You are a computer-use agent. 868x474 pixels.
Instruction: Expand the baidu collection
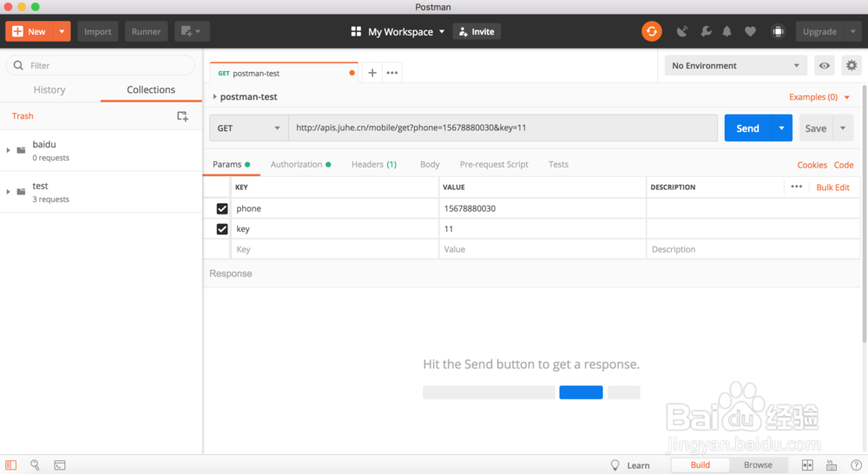click(8, 150)
